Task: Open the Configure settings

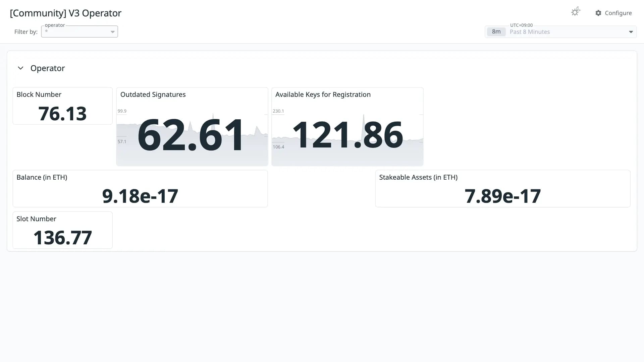Action: pos(613,13)
